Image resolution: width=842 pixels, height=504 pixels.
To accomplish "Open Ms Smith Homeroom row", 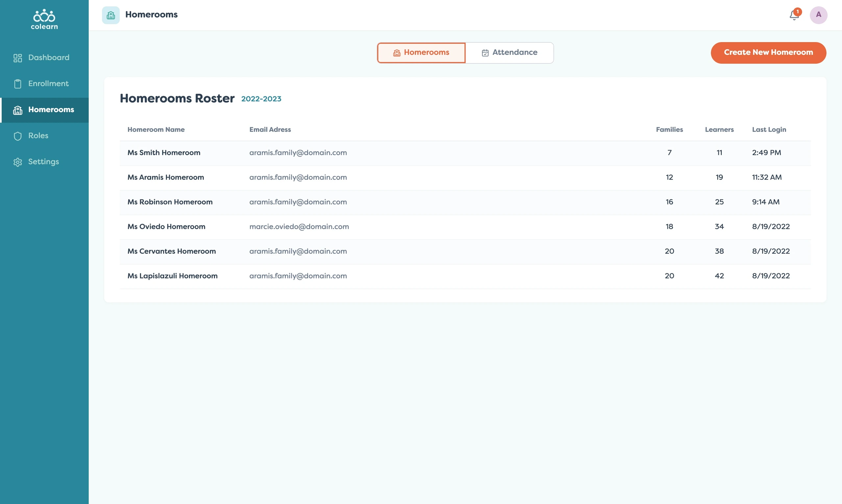I will click(465, 153).
